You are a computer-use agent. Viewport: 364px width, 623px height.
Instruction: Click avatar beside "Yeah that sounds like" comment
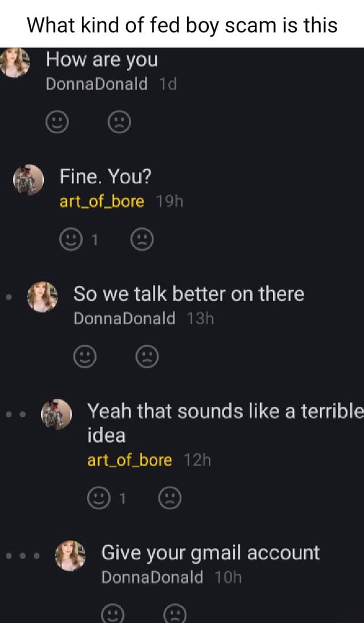pos(56,414)
